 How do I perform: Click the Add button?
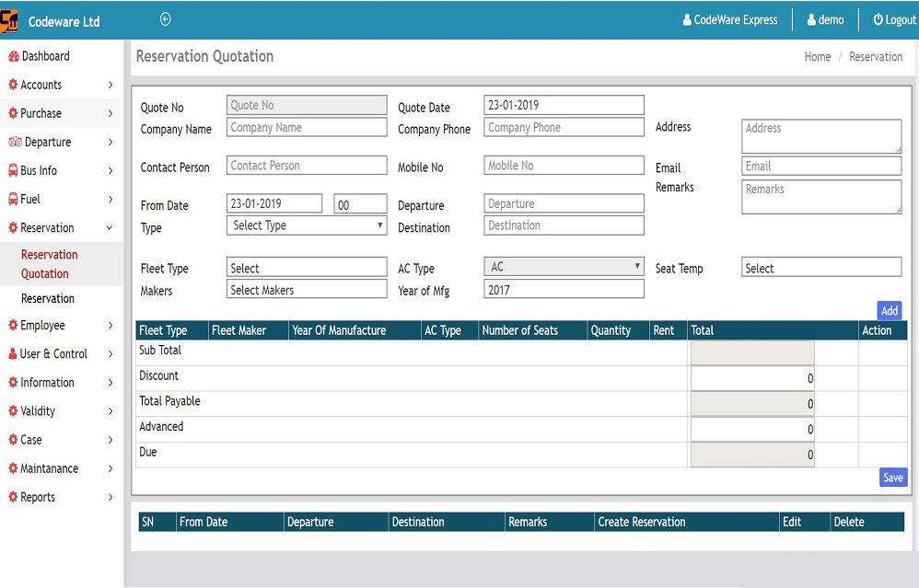(888, 311)
